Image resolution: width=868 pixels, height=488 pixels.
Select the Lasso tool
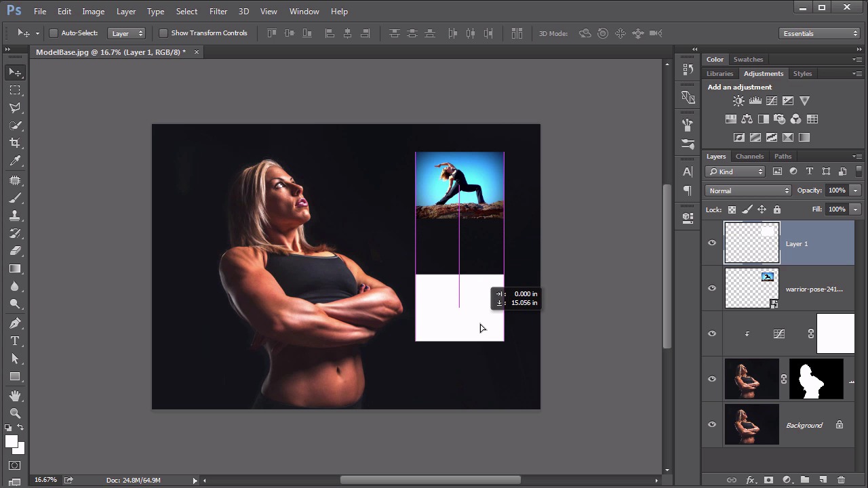point(15,108)
